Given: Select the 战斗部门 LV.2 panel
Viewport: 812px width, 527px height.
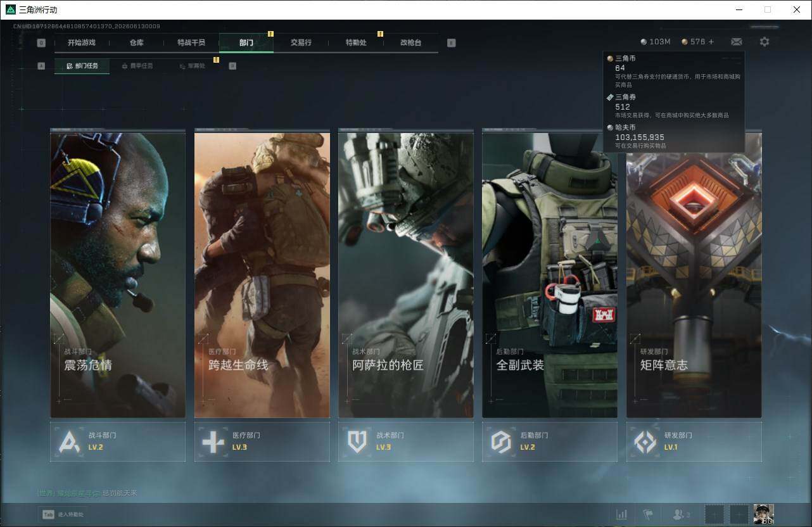Looking at the screenshot, I should (118, 441).
